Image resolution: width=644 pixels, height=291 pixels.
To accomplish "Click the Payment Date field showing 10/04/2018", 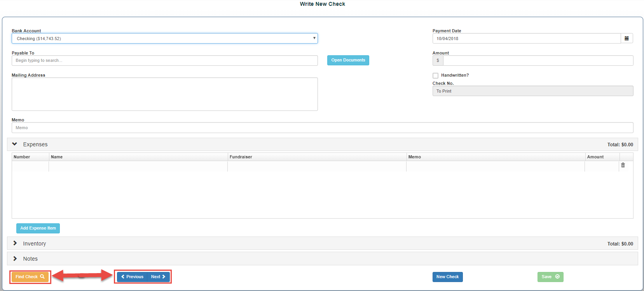I will click(x=527, y=39).
